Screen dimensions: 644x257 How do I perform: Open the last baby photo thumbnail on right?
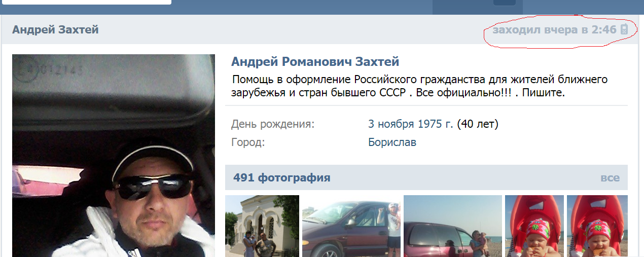pos(597,226)
